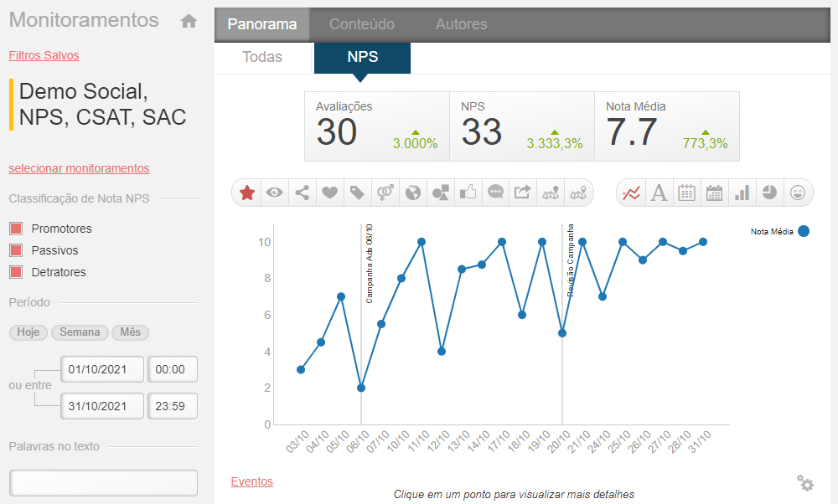Screen dimensions: 838x504
Task: Click the globe icon in the toolbar
Action: [412, 193]
